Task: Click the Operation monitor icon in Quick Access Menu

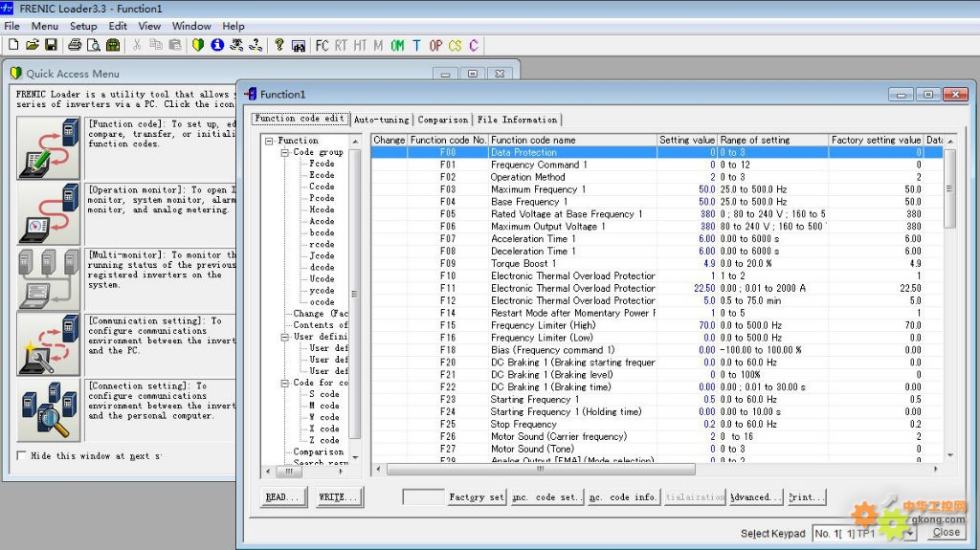Action: pyautogui.click(x=49, y=213)
